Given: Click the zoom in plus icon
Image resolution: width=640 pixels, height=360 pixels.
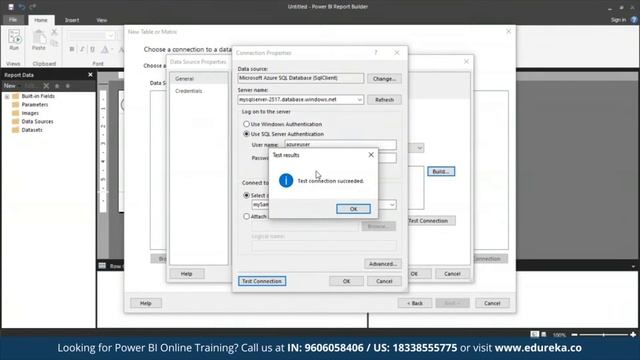Looking at the screenshot, I should click(x=633, y=335).
